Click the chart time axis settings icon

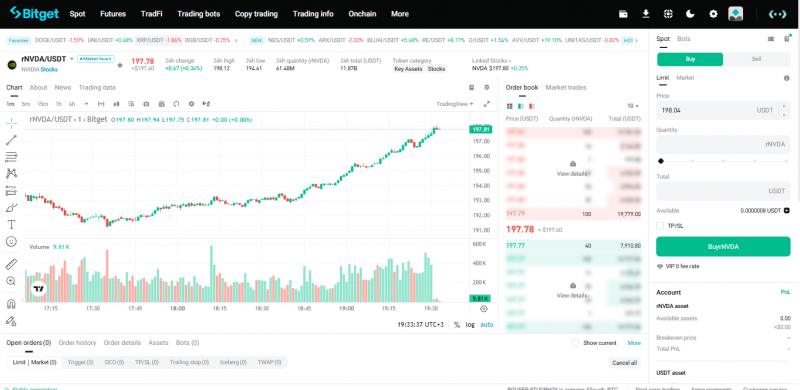tap(484, 308)
